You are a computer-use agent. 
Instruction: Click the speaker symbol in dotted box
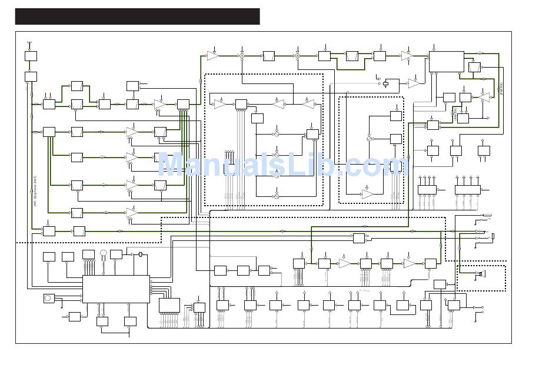click(x=481, y=274)
